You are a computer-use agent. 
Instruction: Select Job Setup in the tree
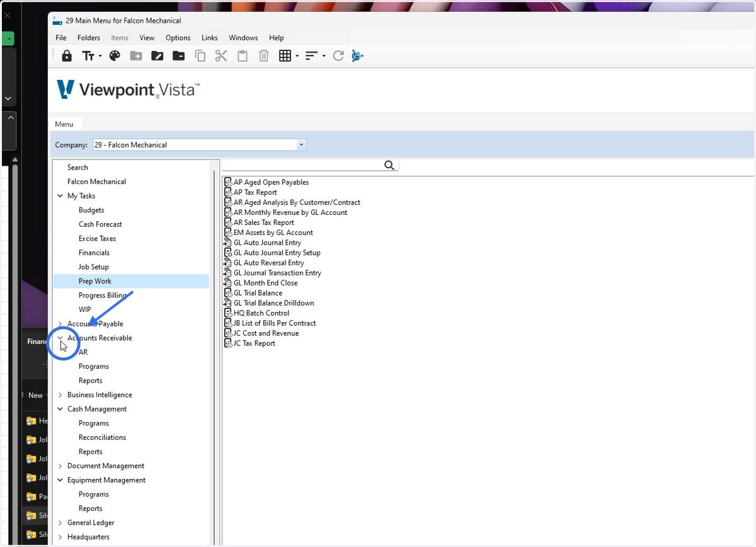tap(93, 267)
